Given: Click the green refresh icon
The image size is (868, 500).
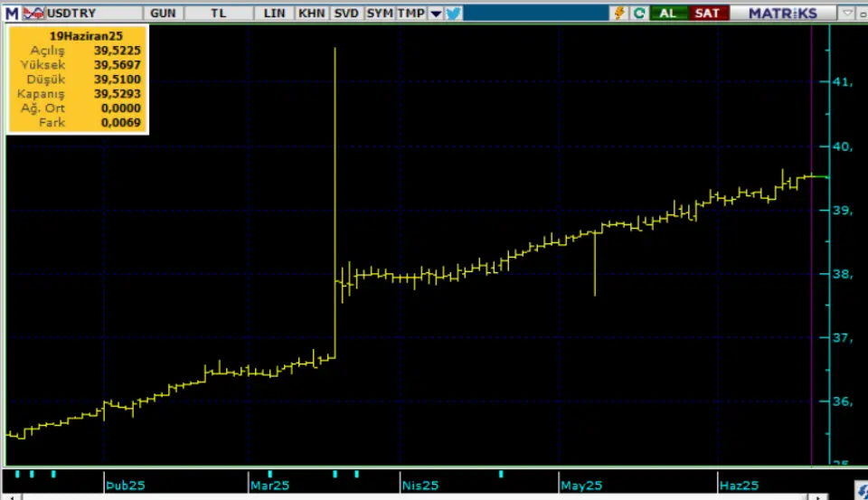Looking at the screenshot, I should (x=639, y=13).
